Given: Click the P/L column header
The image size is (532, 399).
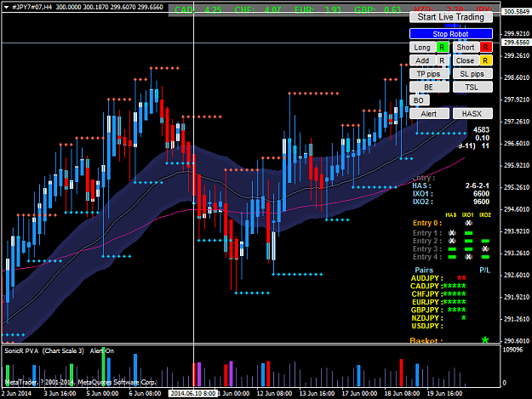Looking at the screenshot, I should (485, 271).
